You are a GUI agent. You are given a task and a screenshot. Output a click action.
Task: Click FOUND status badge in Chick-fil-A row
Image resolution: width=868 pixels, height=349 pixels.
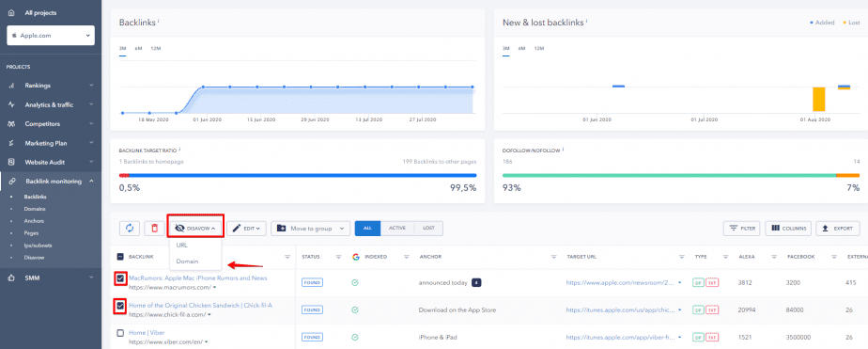(312, 309)
